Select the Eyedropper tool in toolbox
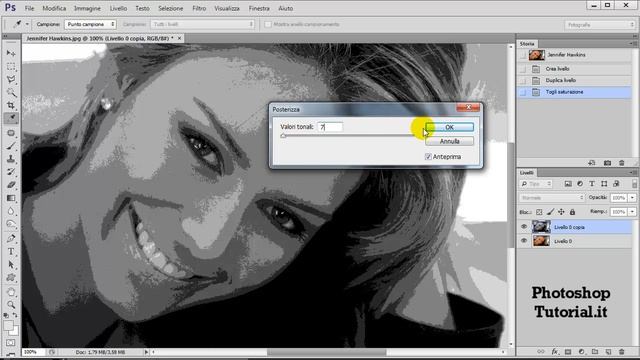This screenshot has height=360, width=640. (11, 118)
